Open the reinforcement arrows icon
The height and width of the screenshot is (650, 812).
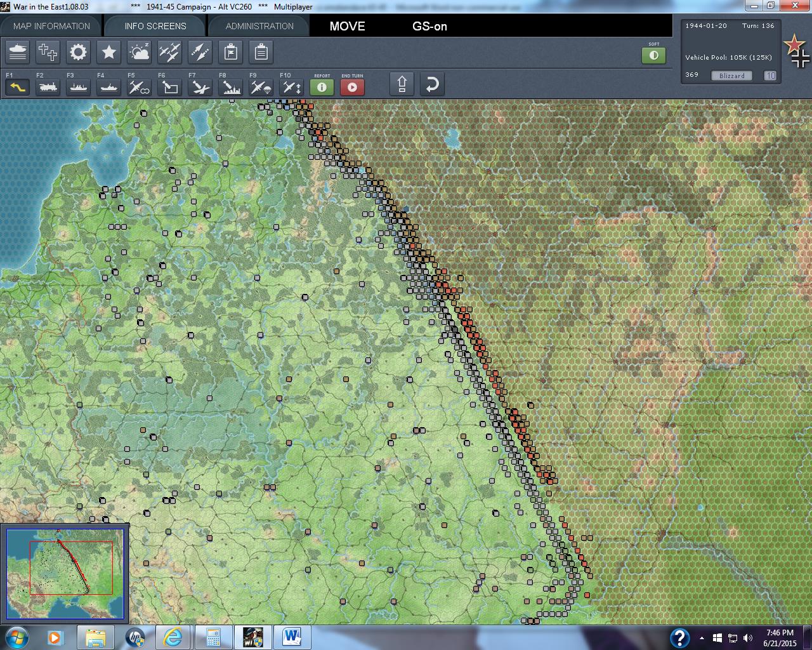pyautogui.click(x=200, y=52)
